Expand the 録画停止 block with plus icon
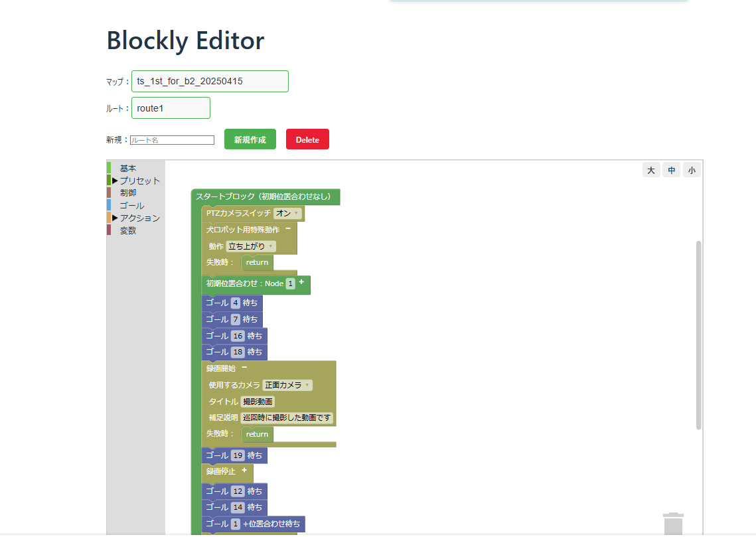Viewport: 756px width, 537px height. point(244,471)
